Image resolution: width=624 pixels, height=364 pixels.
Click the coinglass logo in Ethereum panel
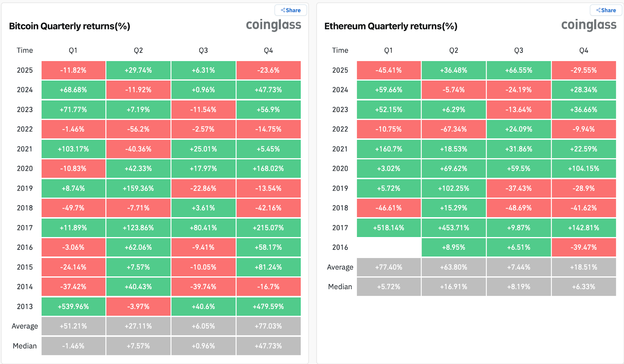click(x=589, y=25)
